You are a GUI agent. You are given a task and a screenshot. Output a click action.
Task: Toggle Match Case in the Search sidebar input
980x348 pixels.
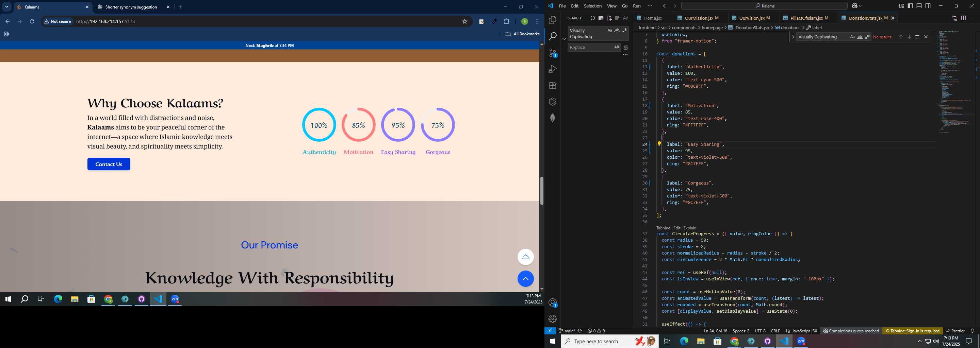[x=609, y=30]
